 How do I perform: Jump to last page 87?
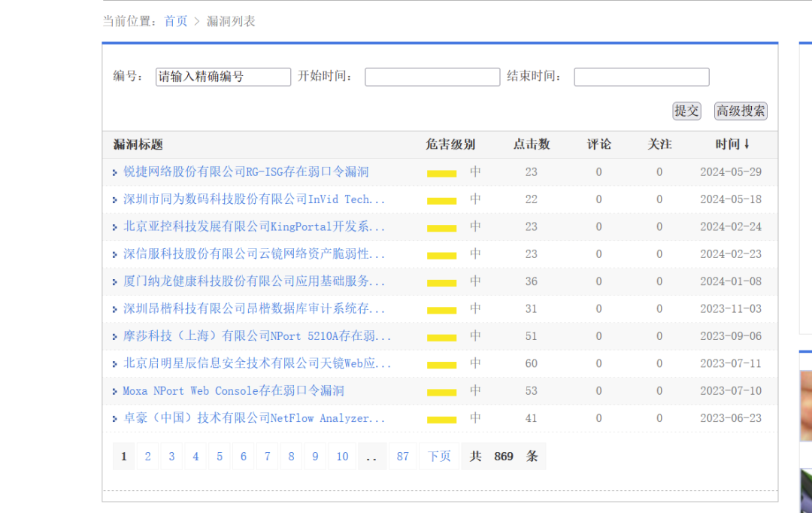tap(403, 457)
